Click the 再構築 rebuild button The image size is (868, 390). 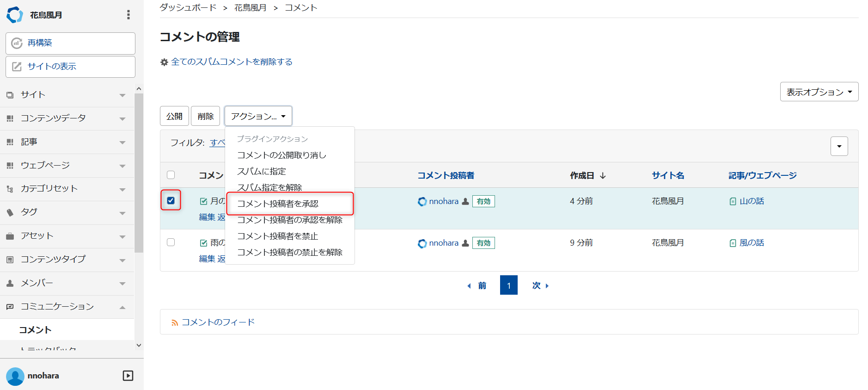(x=70, y=43)
